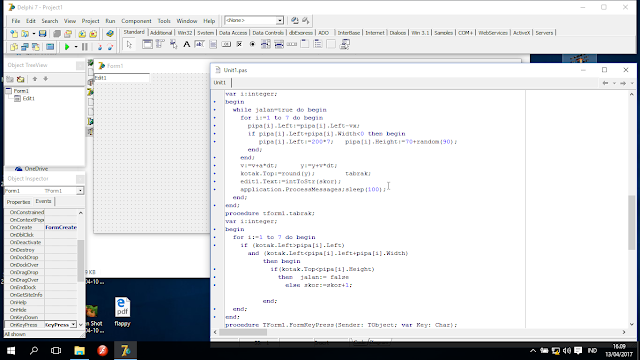
Task: Switch to the Win32 palette tab
Action: tap(184, 33)
